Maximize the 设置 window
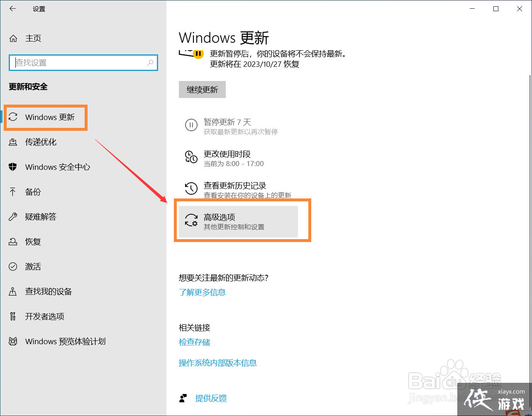This screenshot has height=416, width=532. [x=496, y=9]
